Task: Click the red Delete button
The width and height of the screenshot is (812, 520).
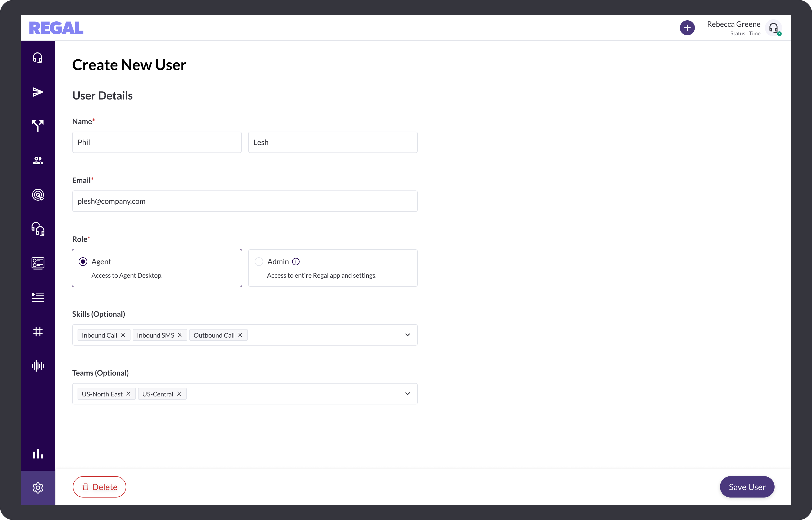Action: [99, 487]
